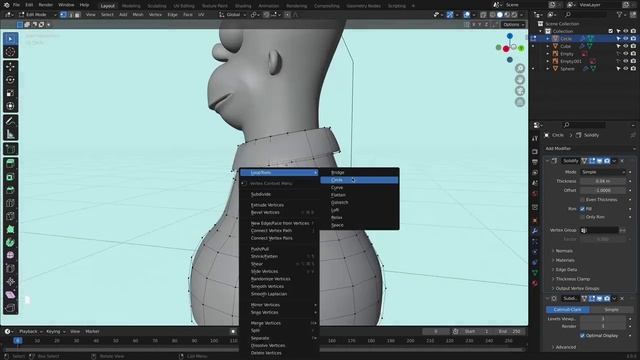Viewport: 640px width, 360px height.
Task: Hide the Cube object in viewport
Action: (625, 46)
